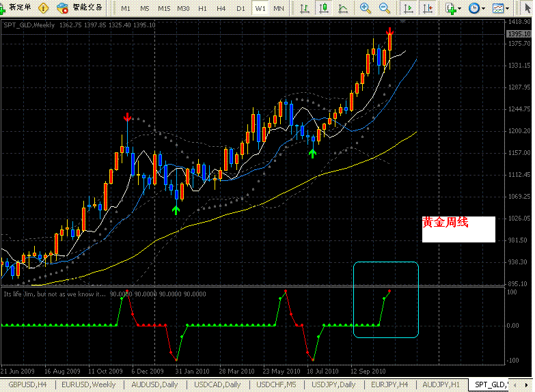Switch chart to H4 timeframe
Viewport: 535px width, 392px height.
[x=221, y=8]
